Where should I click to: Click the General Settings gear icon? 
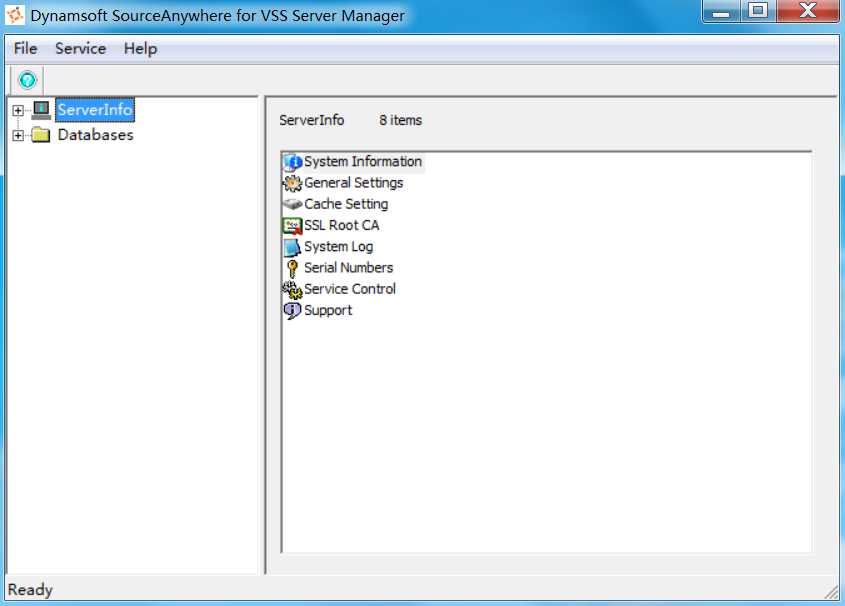(293, 183)
